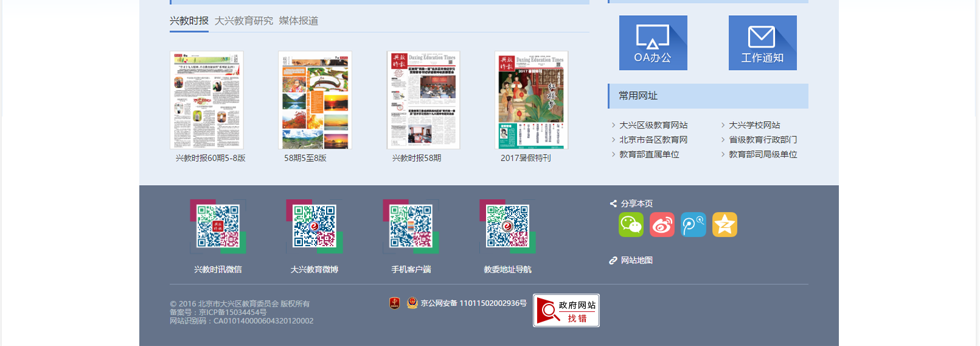Viewport: 980px width, 346px height.
Task: Open 省级教育行政部门 link
Action: [763, 139]
